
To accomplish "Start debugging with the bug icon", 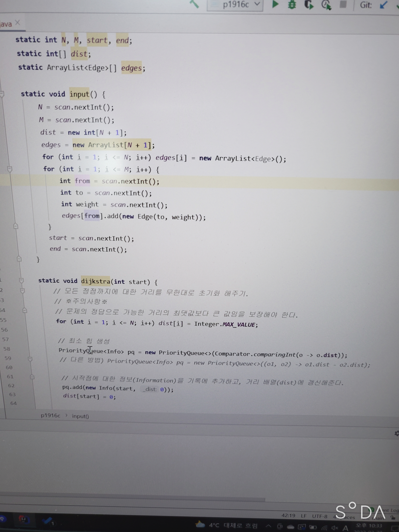I will [x=292, y=5].
